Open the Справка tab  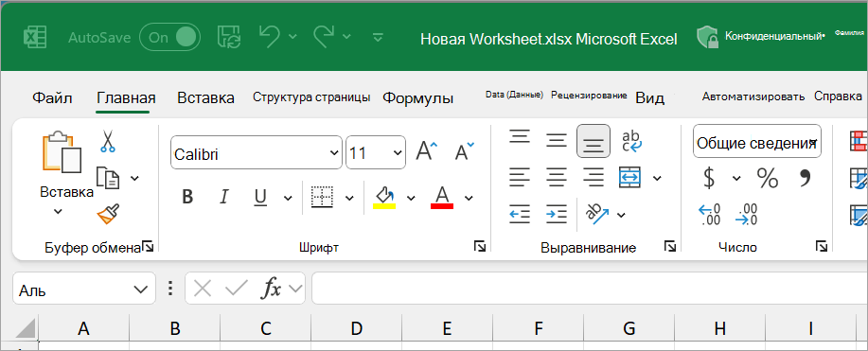[x=838, y=97]
